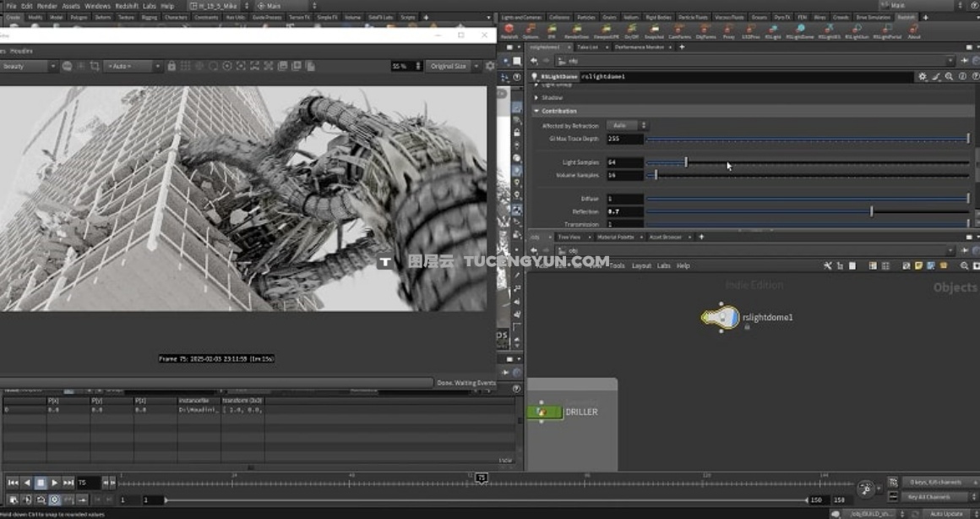Expand the Shadow parameter section
This screenshot has width=980, height=519.
click(552, 97)
